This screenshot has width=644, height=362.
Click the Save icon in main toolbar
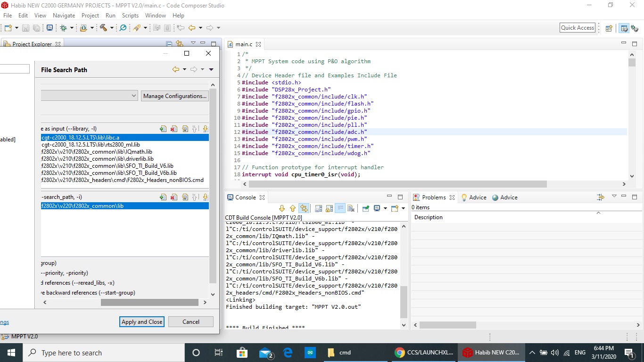pyautogui.click(x=25, y=28)
